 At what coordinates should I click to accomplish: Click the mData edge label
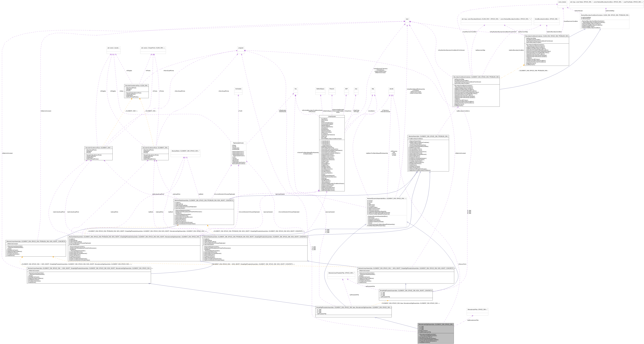point(121,91)
